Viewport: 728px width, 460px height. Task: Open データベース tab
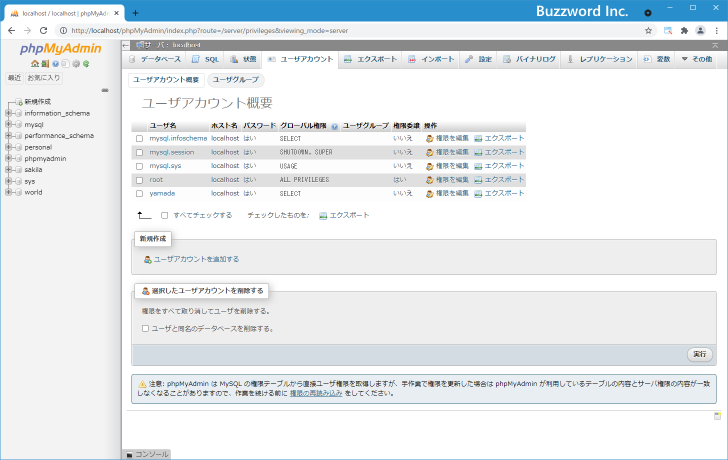155,59
